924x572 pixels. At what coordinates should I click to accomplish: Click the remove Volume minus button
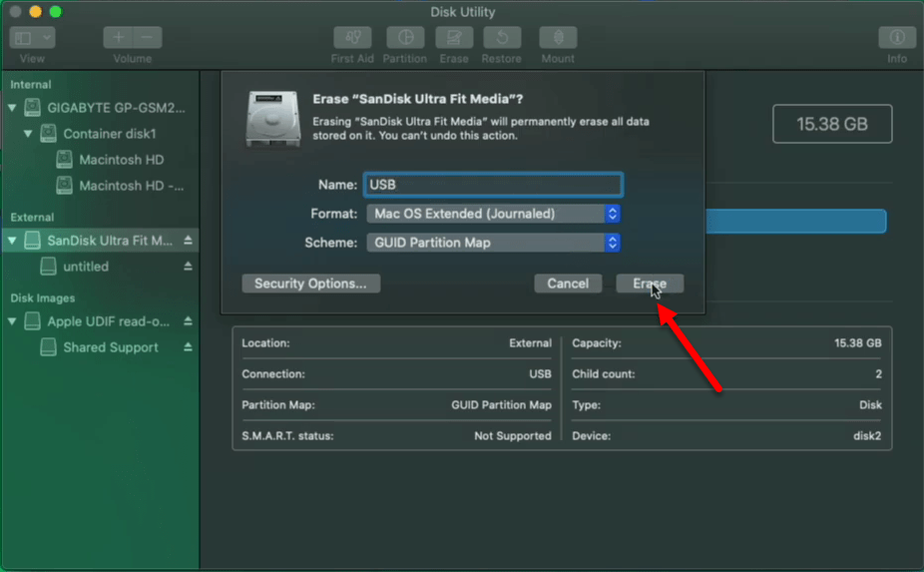[x=148, y=38]
